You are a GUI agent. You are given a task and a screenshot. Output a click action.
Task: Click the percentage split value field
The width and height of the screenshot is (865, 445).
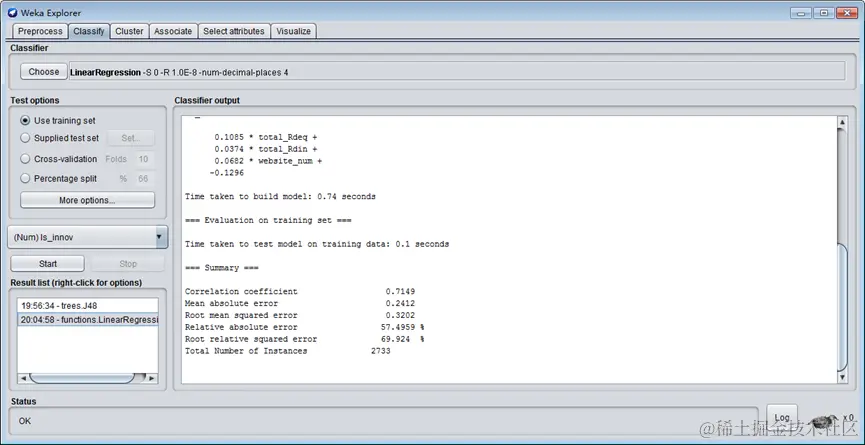143,179
